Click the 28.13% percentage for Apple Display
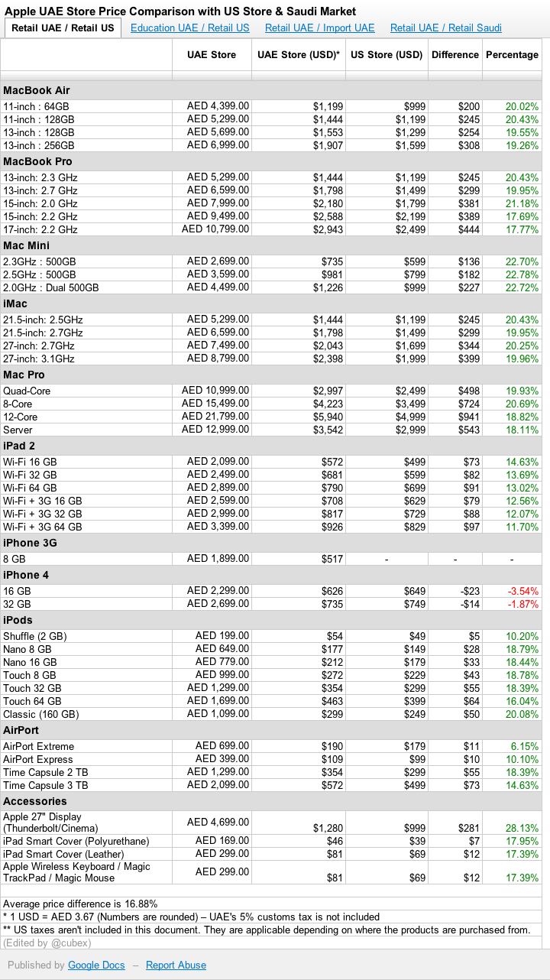The width and height of the screenshot is (550, 980). pyautogui.click(x=523, y=829)
